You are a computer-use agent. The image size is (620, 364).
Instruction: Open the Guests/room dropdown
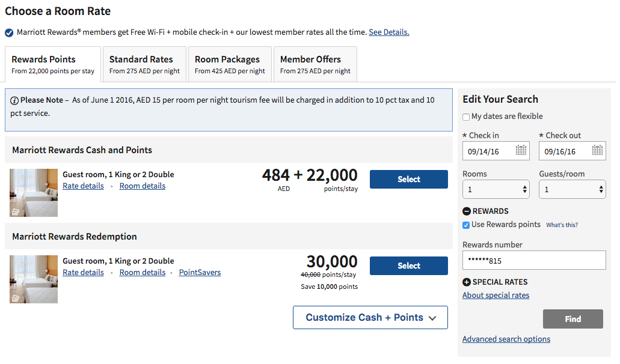(572, 189)
